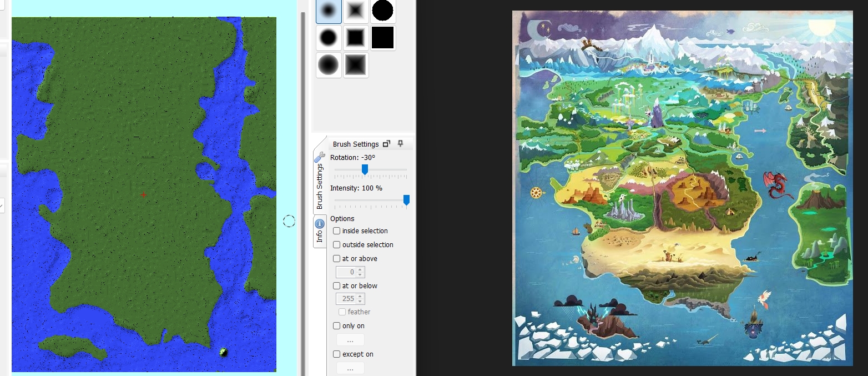Click the blue info icon on the Info tab
Screen dimensions: 868x376
point(320,224)
